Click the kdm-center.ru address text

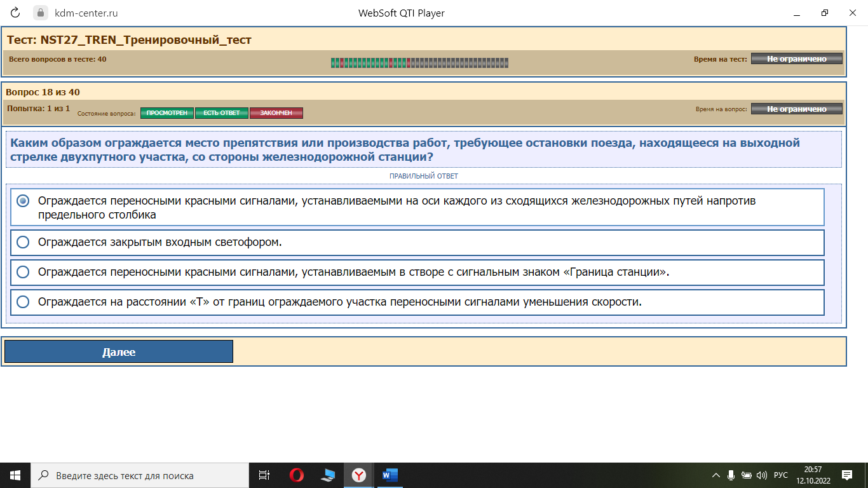pyautogui.click(x=86, y=13)
